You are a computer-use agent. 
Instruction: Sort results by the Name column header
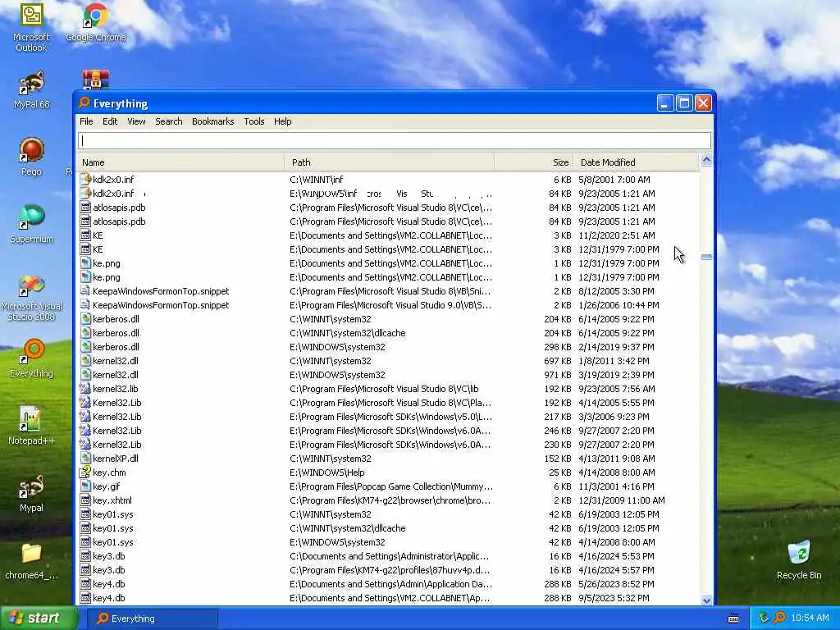coord(181,162)
